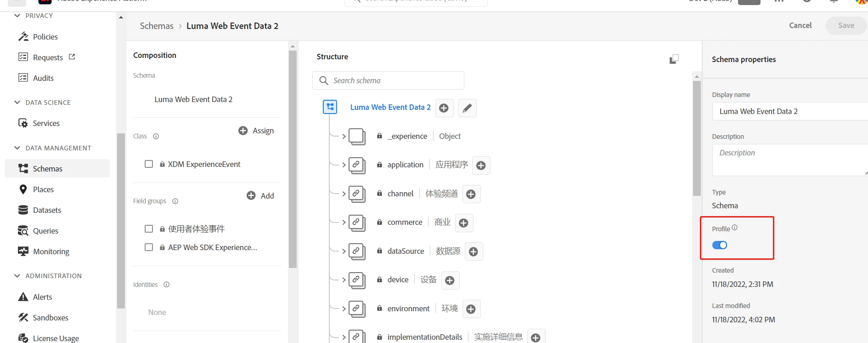Click the License Usage icon in the sidebar
868x343 pixels.
point(23,338)
